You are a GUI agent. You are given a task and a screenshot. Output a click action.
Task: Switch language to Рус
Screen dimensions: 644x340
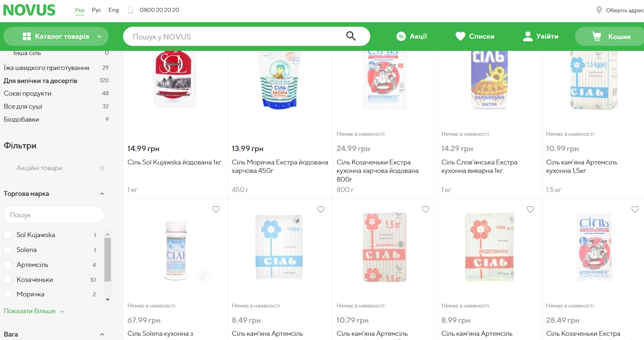(x=96, y=10)
